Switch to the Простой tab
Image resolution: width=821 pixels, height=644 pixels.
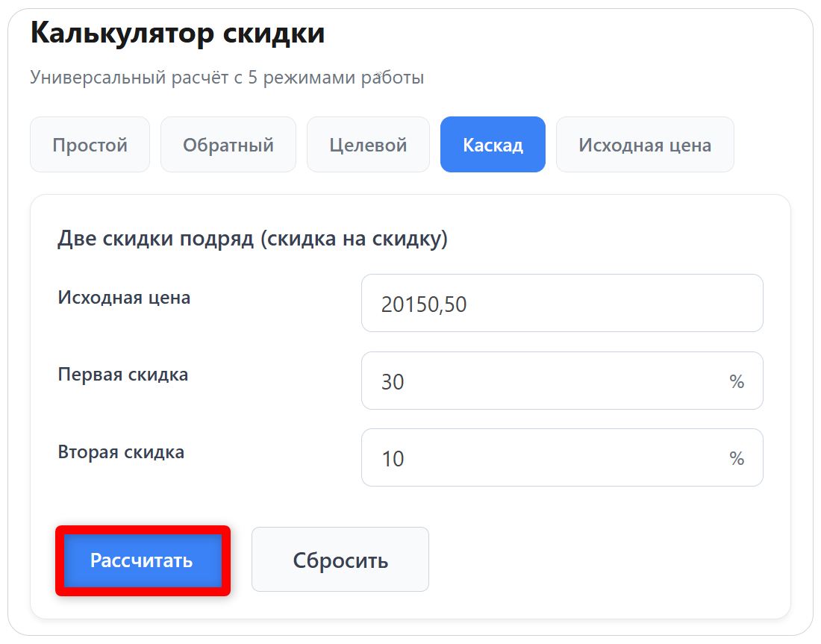(x=90, y=144)
